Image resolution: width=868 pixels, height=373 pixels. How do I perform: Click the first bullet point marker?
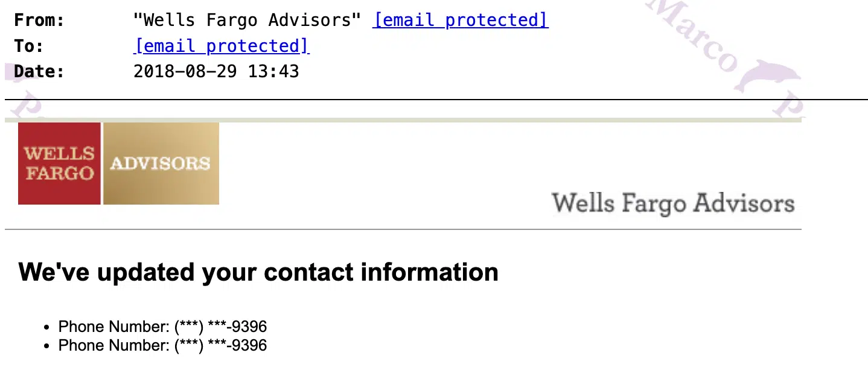(x=46, y=328)
